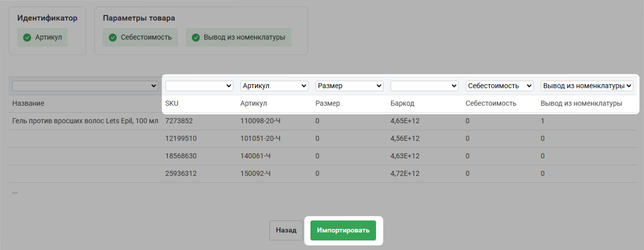The image size is (644, 250).
Task: Click SKU cell 18568630
Action: click(181, 156)
